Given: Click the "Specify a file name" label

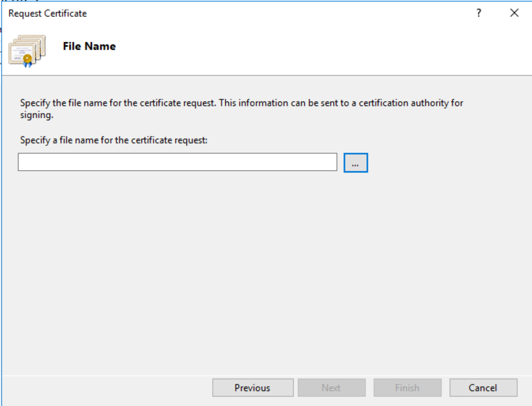Looking at the screenshot, I should 114,140.
